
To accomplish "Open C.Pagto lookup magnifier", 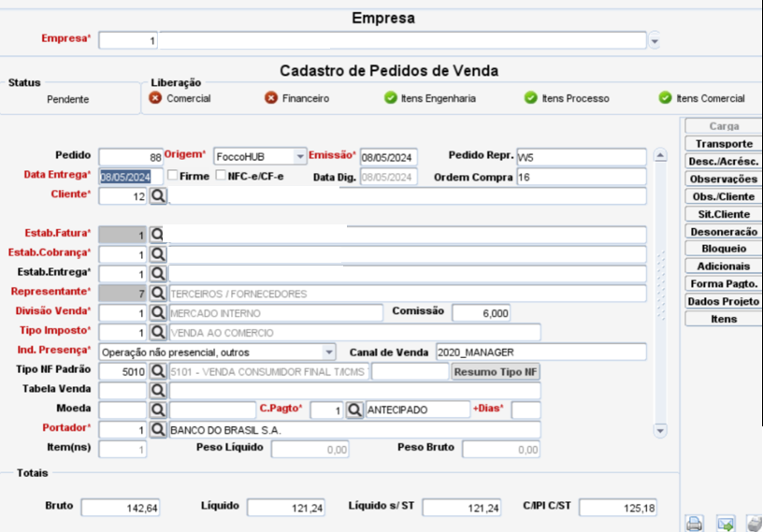I will coord(354,410).
